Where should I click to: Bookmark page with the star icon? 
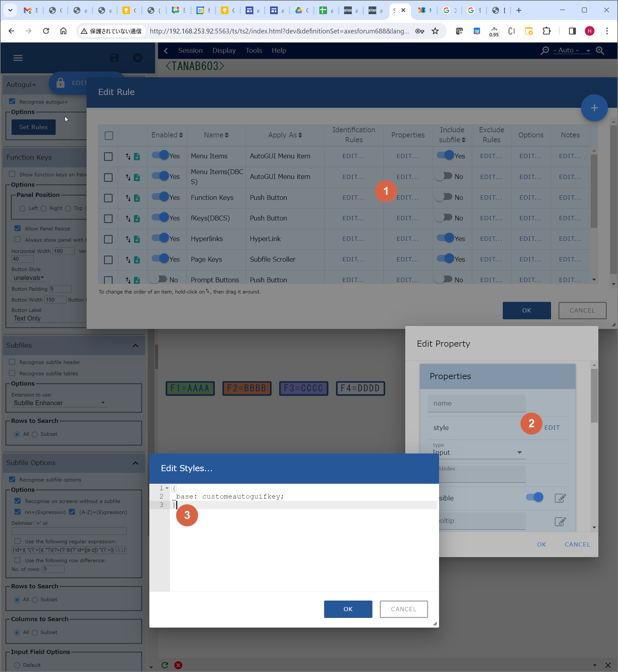click(x=435, y=31)
